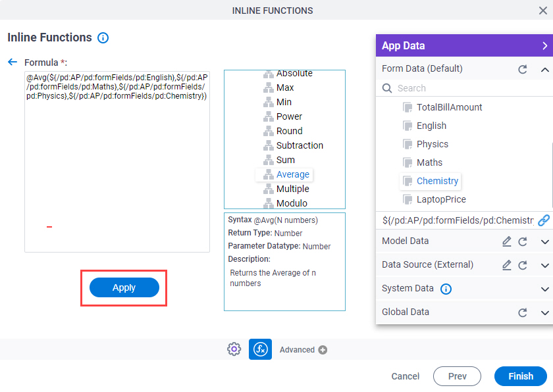Select the Round function in list
This screenshot has height=392, width=553.
tap(289, 131)
